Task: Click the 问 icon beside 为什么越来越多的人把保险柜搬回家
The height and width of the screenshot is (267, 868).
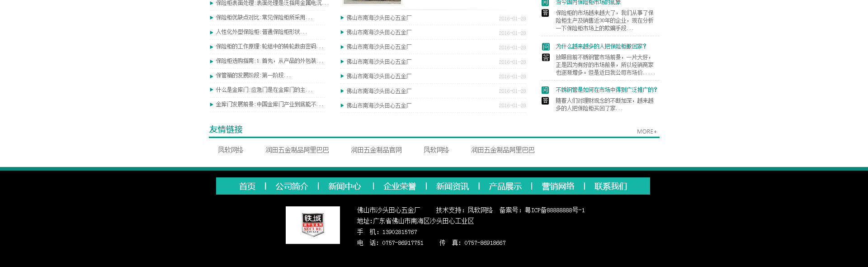Action: pos(546,47)
